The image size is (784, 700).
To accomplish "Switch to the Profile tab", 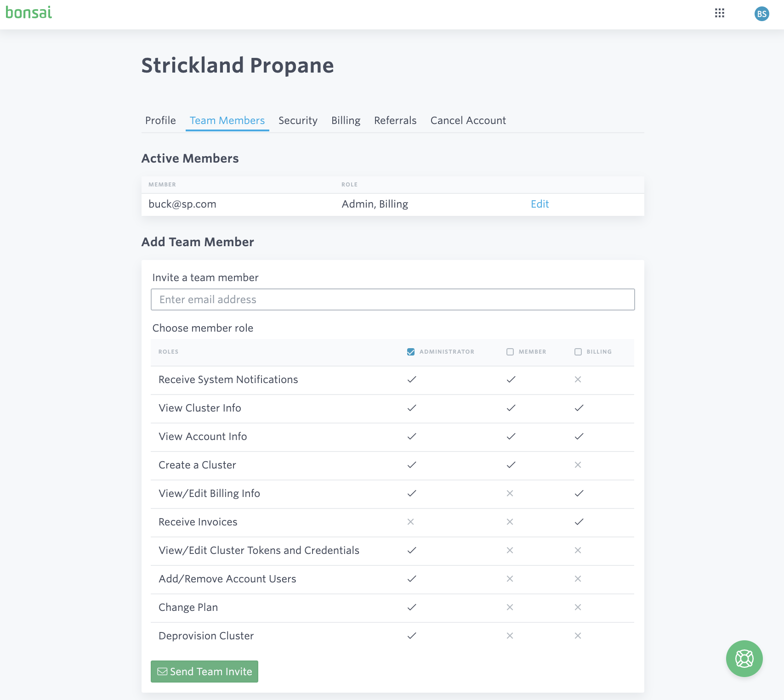I will pos(160,120).
